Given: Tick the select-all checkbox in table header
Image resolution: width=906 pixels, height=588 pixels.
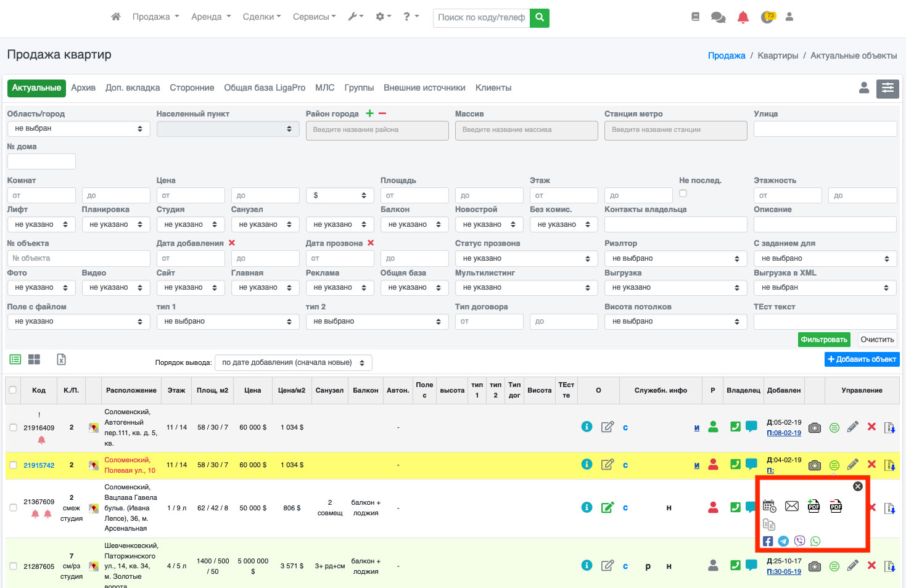Looking at the screenshot, I should click(x=13, y=390).
